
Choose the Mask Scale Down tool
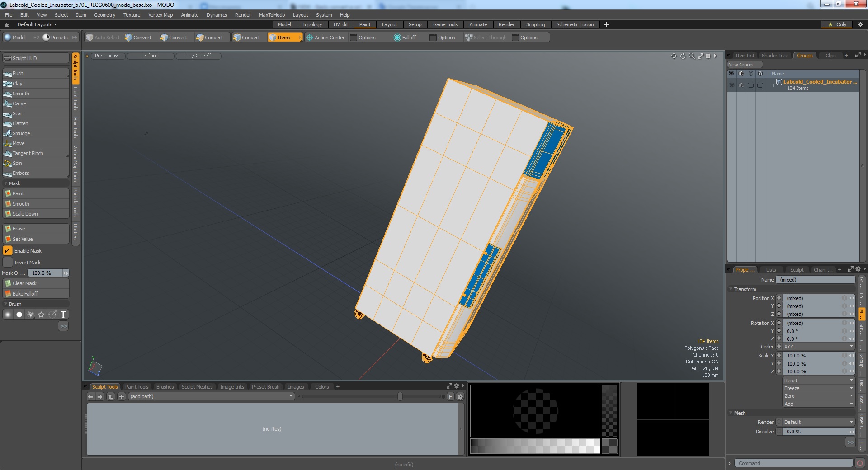click(36, 214)
